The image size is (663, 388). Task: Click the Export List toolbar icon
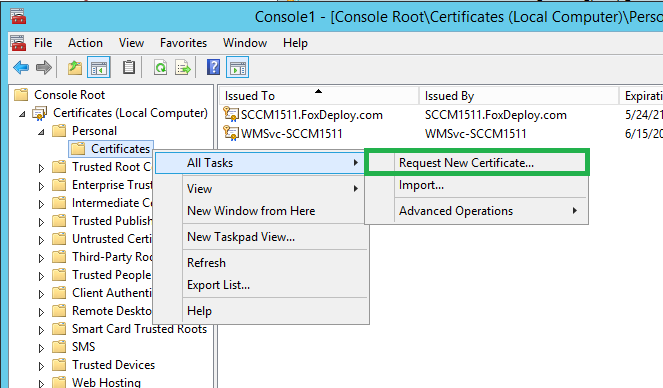[183, 67]
